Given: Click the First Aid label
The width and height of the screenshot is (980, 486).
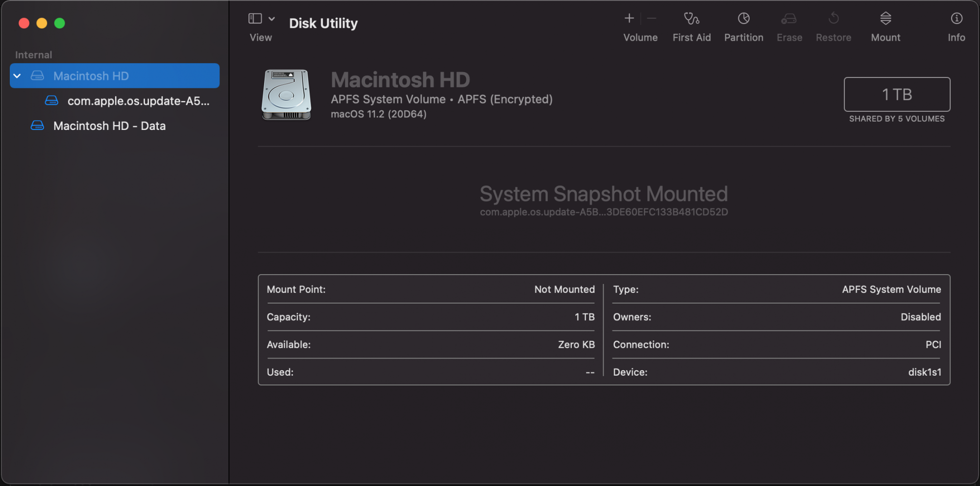Looking at the screenshot, I should [x=691, y=38].
